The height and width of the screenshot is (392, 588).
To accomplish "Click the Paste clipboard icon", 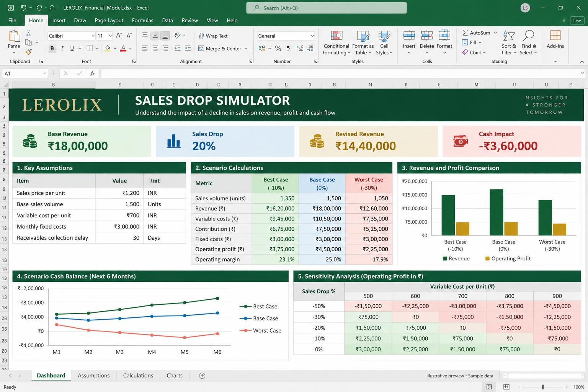I will tap(14, 36).
